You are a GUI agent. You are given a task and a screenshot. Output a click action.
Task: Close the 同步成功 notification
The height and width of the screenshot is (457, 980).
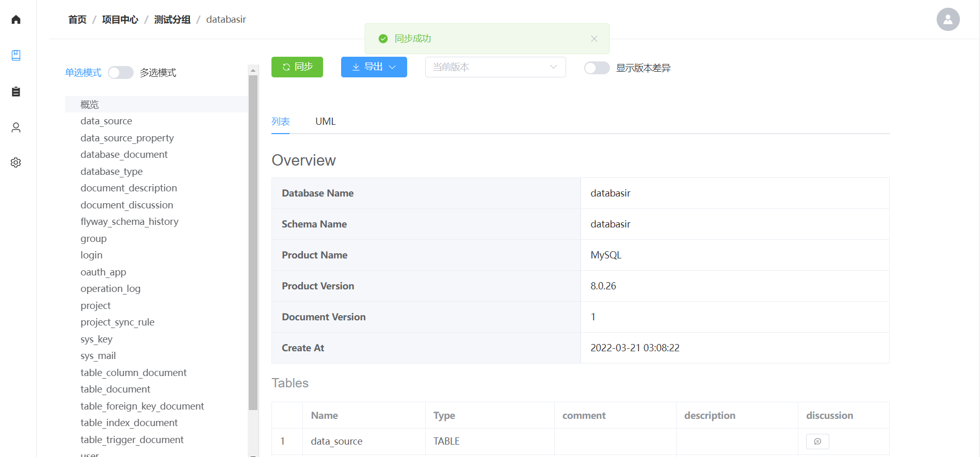click(594, 39)
